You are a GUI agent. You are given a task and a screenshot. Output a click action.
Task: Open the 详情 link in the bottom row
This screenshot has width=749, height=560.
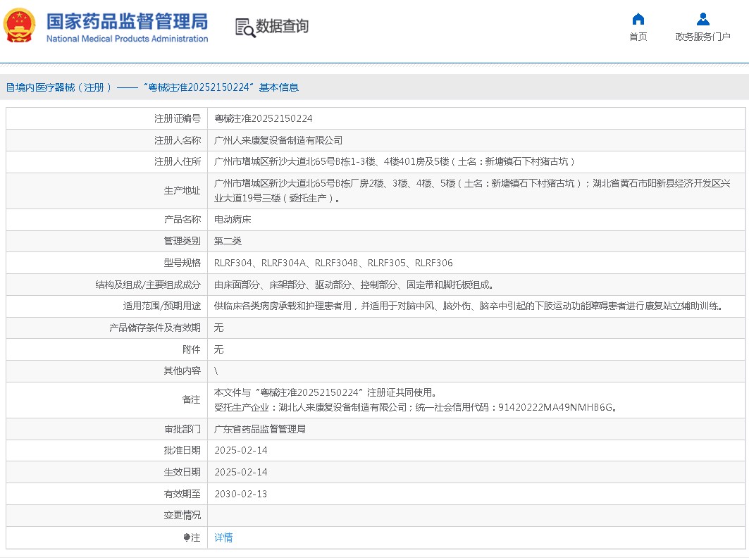pos(223,537)
